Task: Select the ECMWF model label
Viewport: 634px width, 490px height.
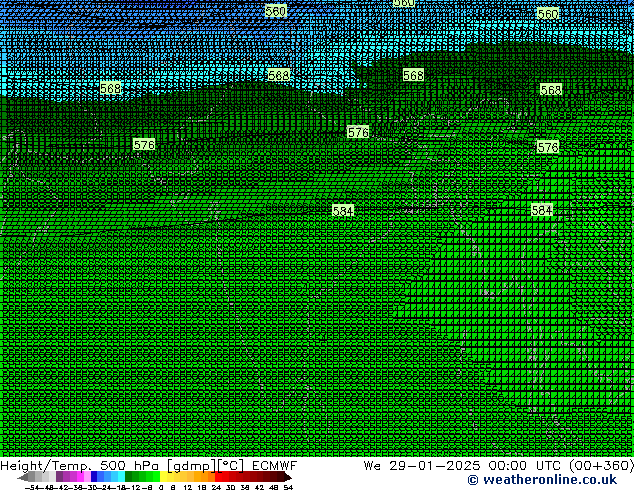Action: click(x=274, y=466)
